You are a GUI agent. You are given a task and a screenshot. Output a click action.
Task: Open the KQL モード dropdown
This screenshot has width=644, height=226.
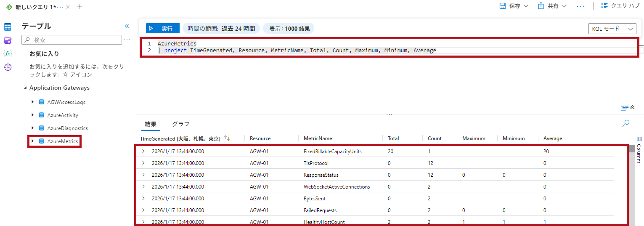pos(612,29)
